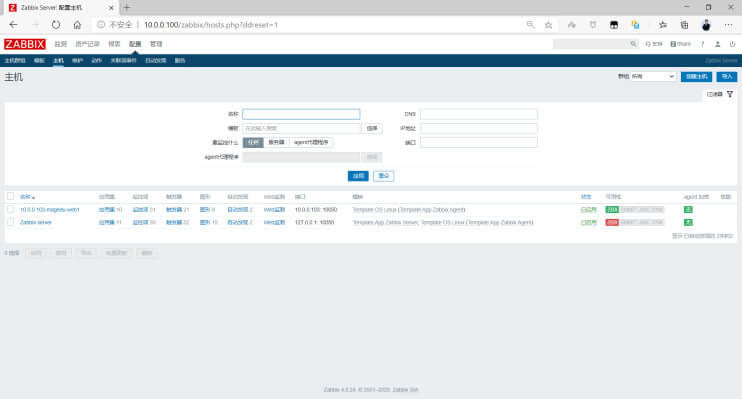Open the browser favorites list icon
Viewport: 742px width, 399px height.
point(662,25)
